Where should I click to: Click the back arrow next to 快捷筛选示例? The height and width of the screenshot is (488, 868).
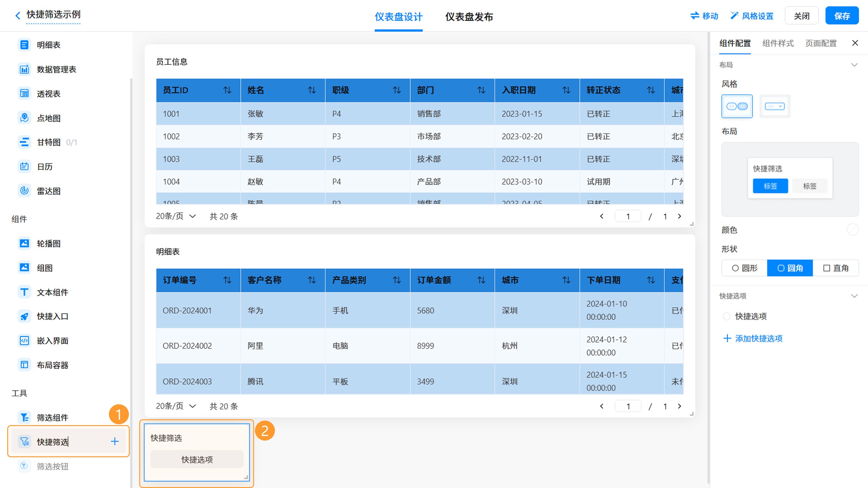(x=18, y=16)
